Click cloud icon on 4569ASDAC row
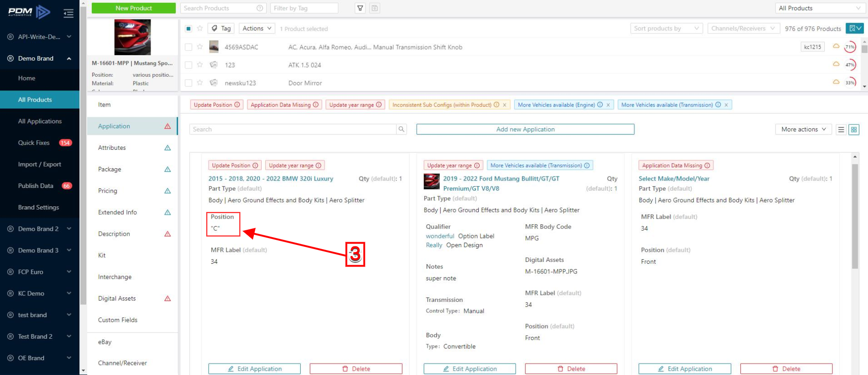The width and height of the screenshot is (868, 375). 836,46
